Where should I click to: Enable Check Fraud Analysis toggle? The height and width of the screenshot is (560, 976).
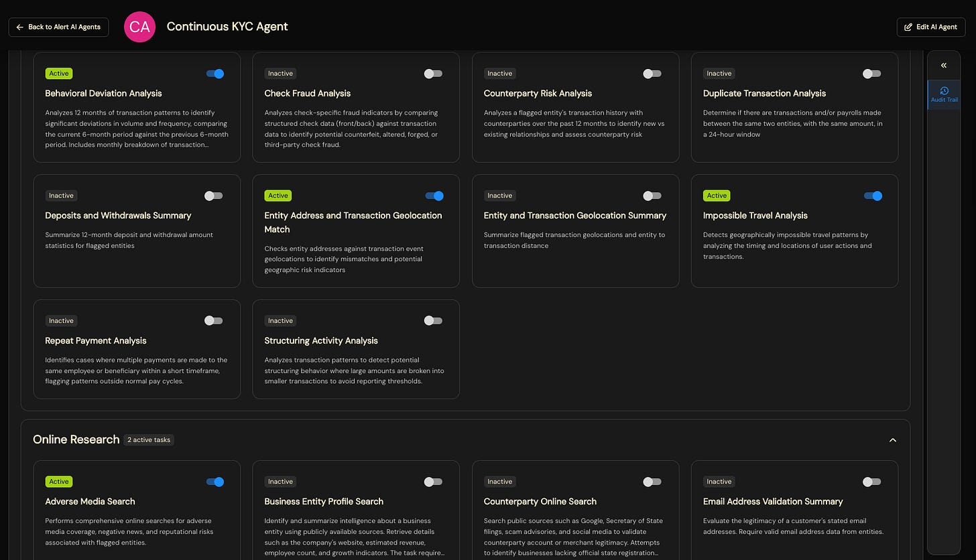click(434, 74)
